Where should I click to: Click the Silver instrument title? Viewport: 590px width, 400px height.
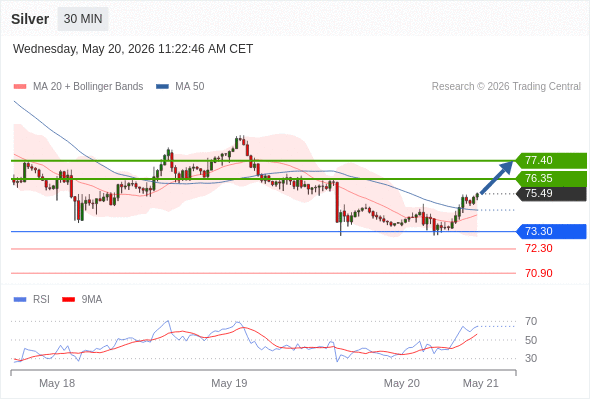(x=30, y=19)
